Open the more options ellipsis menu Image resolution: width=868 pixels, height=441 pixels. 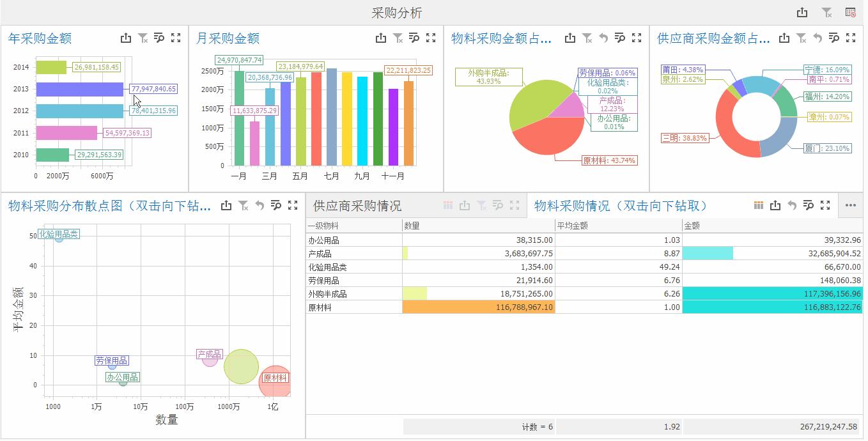point(851,205)
